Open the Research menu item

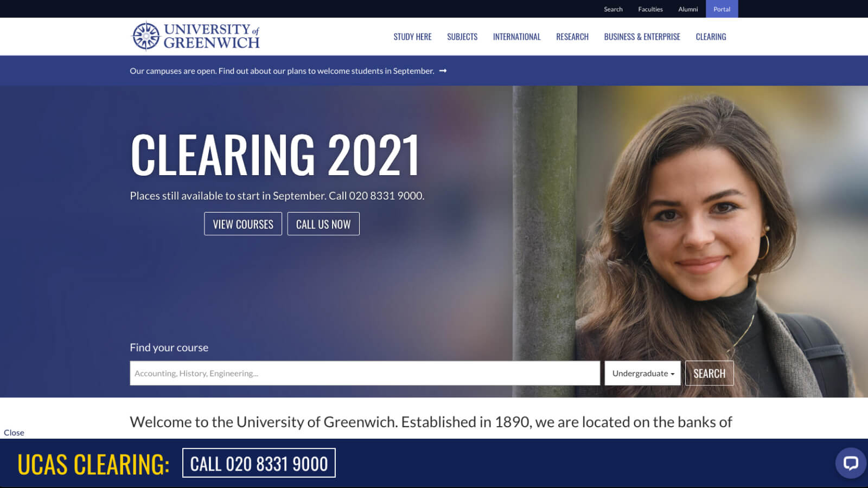[x=572, y=37]
